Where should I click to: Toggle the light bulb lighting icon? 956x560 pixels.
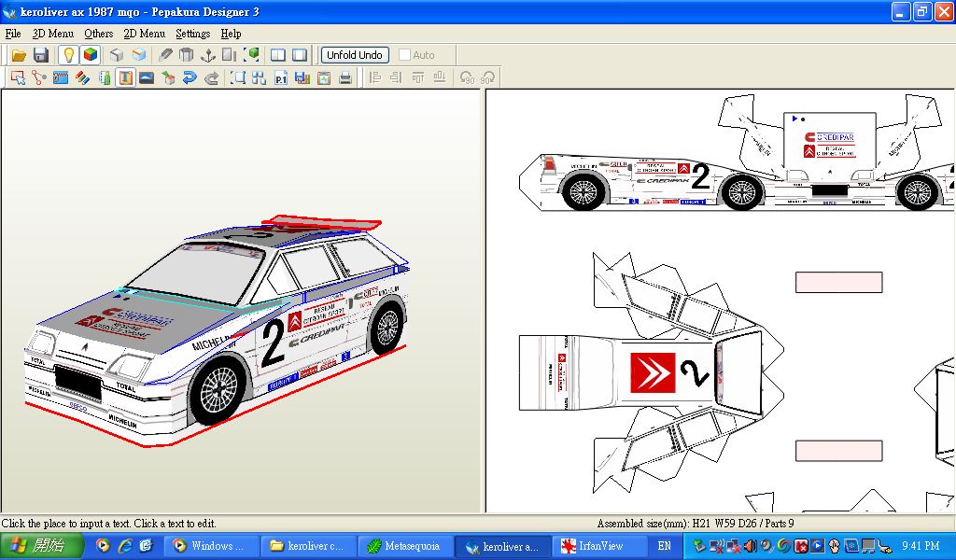pyautogui.click(x=68, y=55)
